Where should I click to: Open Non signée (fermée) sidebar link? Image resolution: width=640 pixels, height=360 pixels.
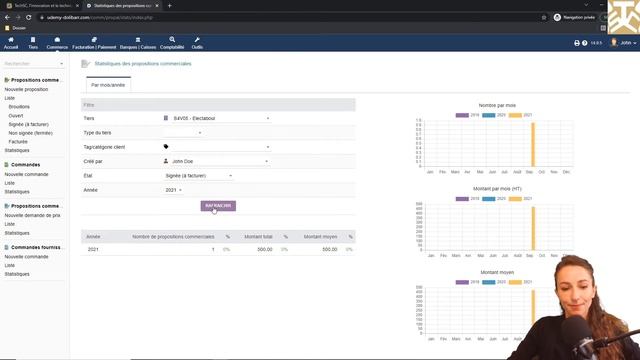(31, 133)
